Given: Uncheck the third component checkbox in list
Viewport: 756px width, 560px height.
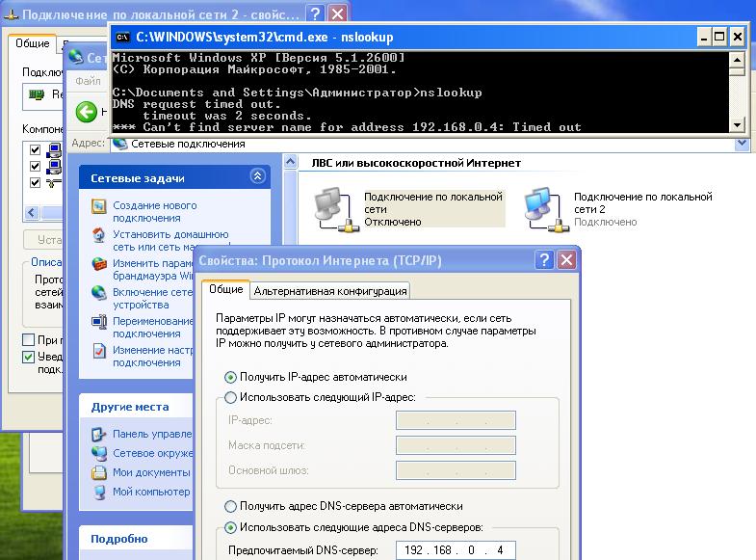Looking at the screenshot, I should coord(35,182).
